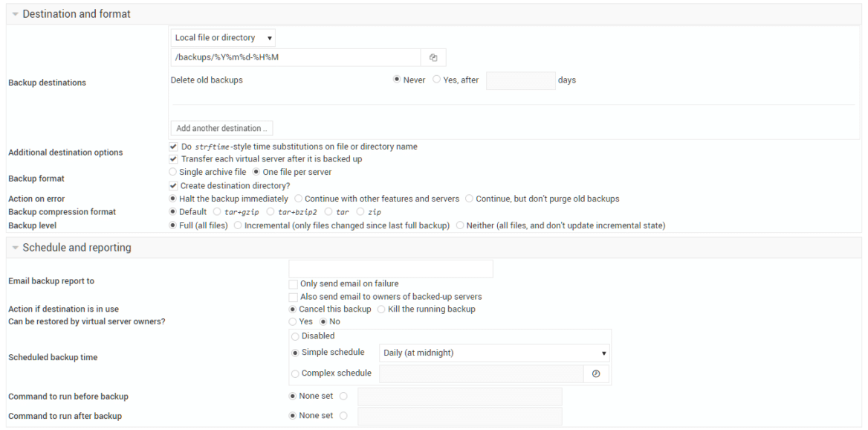Open the Local file or directory dropdown

coord(222,37)
